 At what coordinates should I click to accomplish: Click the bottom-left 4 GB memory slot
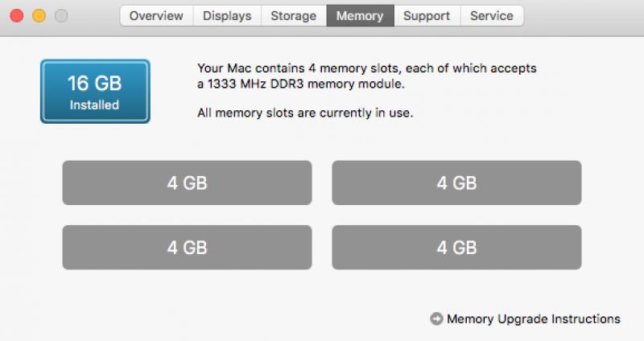click(x=187, y=247)
